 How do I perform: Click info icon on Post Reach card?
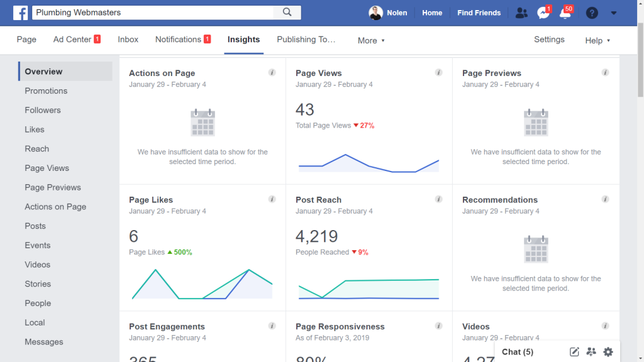(438, 199)
